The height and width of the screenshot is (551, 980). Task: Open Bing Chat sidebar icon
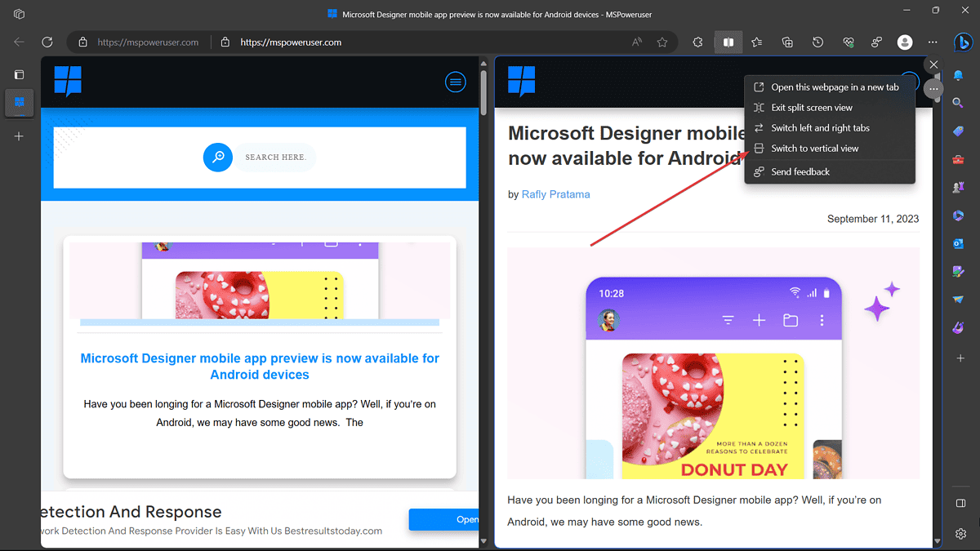961,42
